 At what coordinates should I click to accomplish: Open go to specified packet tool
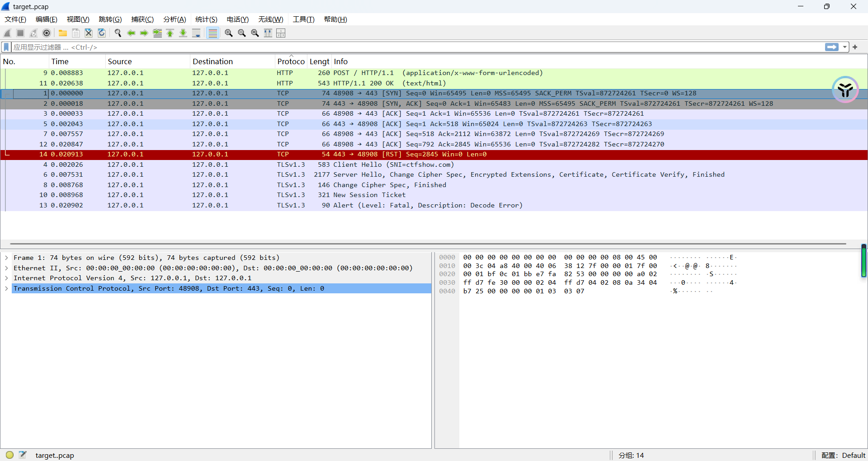[x=157, y=33]
